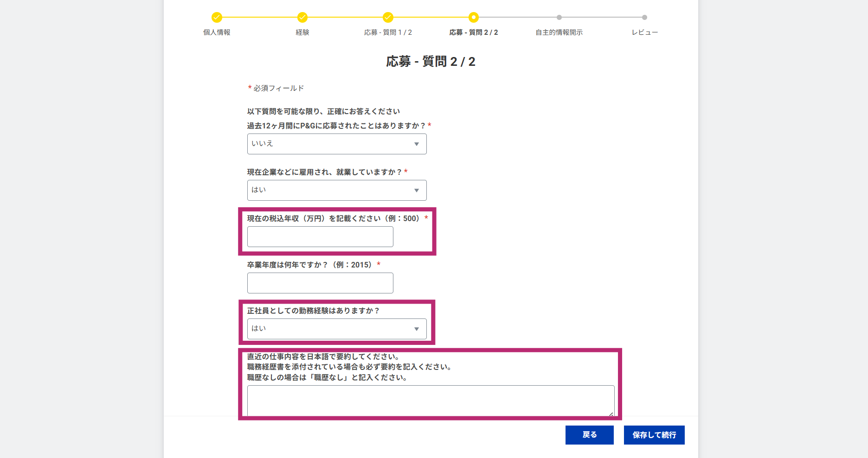The height and width of the screenshot is (458, 868).
Task: Select the 応募 - 質問 1 / 2 step label
Action: pos(388,32)
